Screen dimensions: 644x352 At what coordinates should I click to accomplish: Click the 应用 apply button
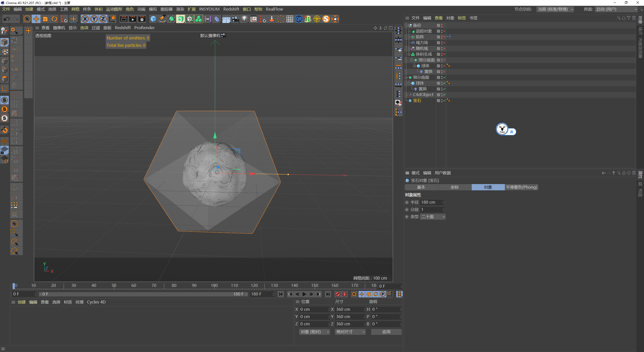point(386,332)
